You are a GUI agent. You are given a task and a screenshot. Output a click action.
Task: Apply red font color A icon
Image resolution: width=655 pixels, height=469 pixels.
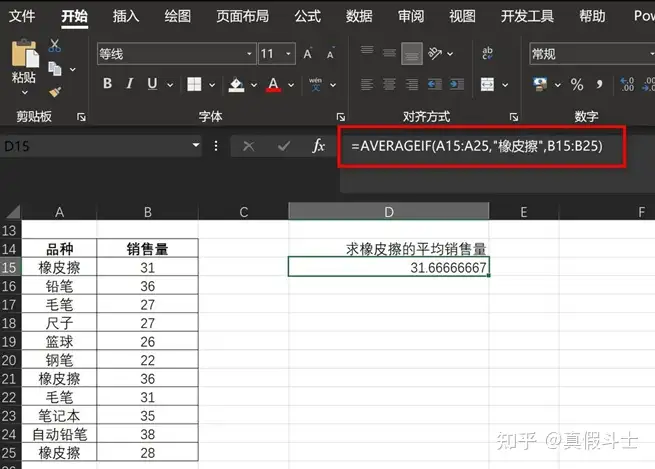click(273, 85)
